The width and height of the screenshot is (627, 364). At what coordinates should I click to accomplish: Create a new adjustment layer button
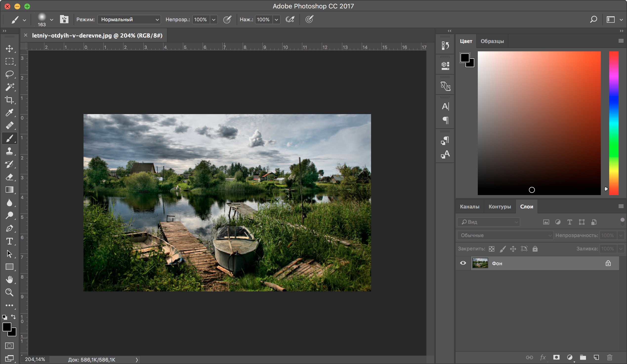coord(570,357)
